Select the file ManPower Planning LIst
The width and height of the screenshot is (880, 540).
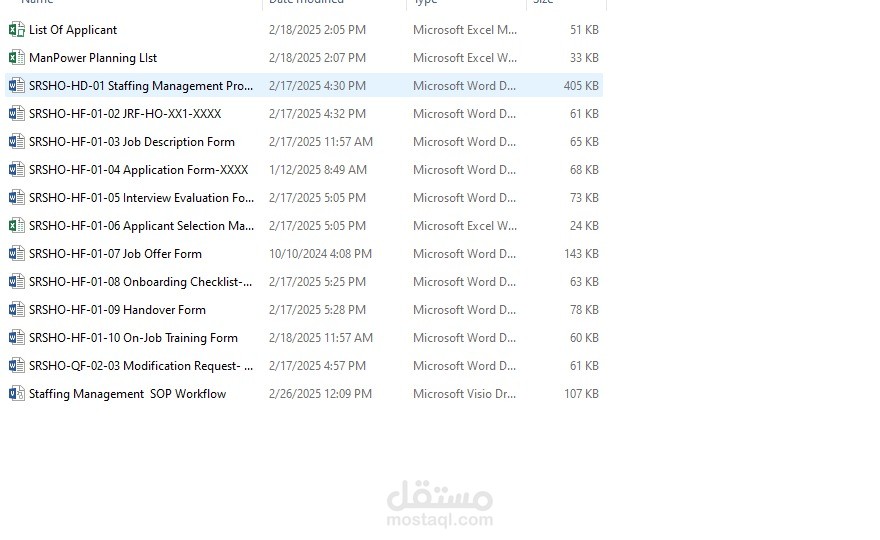click(93, 58)
